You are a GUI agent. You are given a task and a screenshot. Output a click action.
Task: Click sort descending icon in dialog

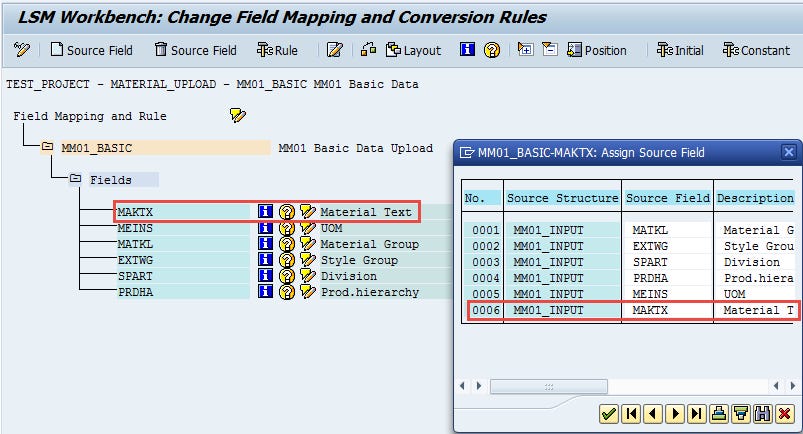click(741, 413)
